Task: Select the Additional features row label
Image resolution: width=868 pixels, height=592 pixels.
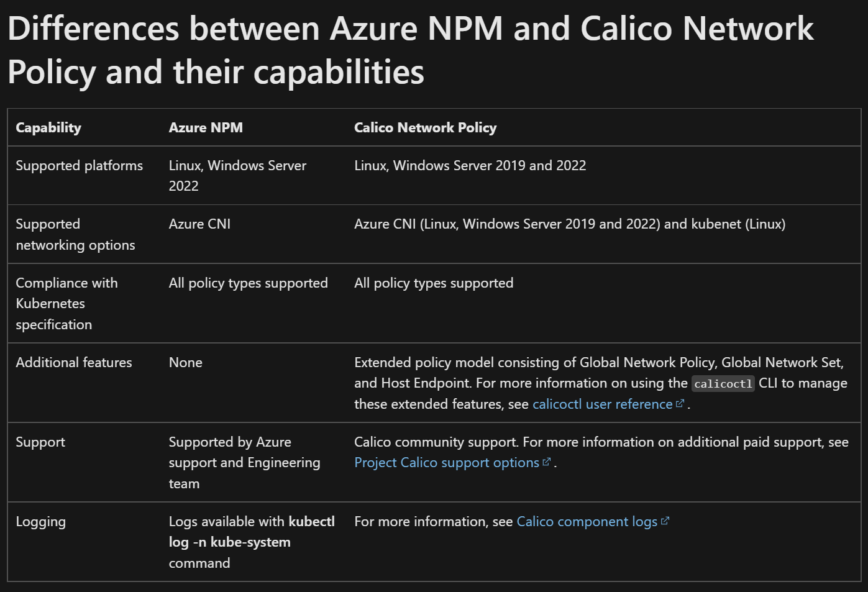Action: tap(74, 363)
